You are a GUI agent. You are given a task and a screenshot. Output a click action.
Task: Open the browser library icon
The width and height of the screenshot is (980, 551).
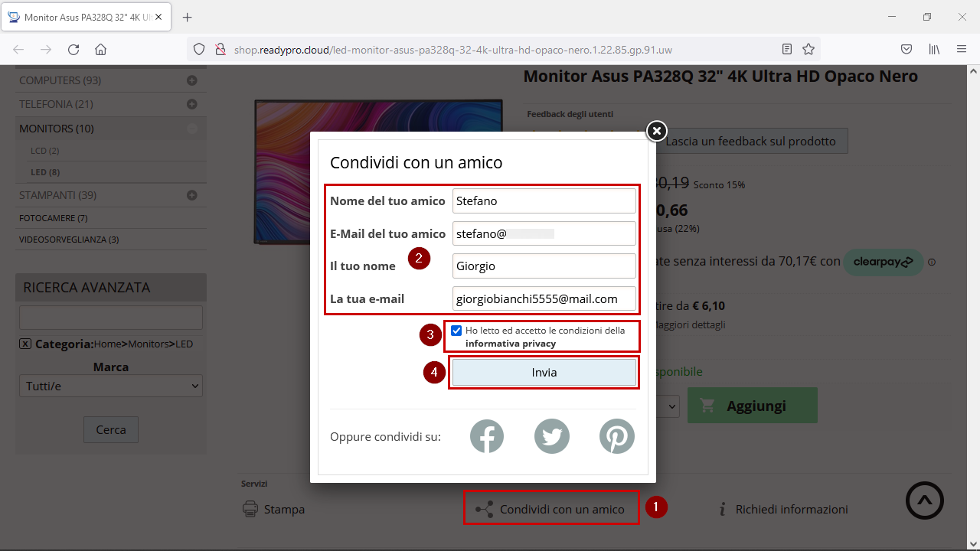934,50
